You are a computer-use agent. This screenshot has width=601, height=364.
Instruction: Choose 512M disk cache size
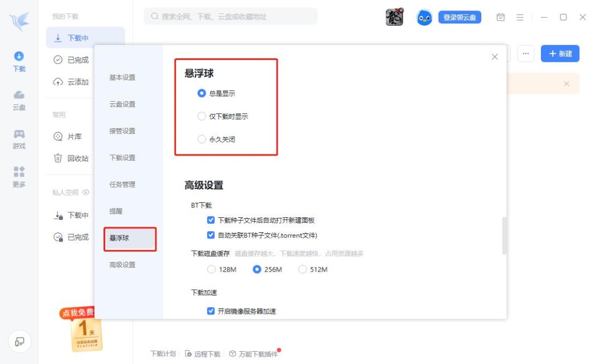tap(302, 269)
